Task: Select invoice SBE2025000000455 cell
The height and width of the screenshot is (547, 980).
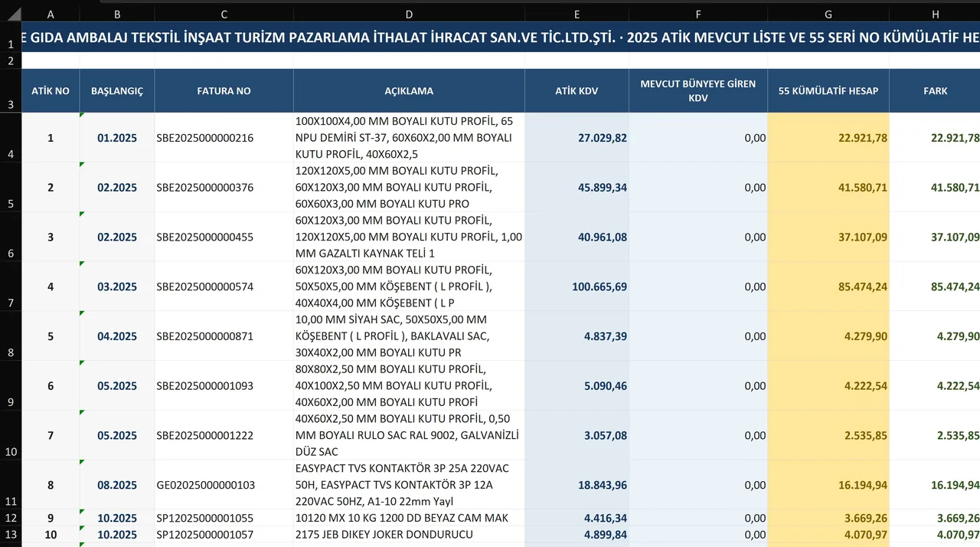Action: (x=224, y=237)
